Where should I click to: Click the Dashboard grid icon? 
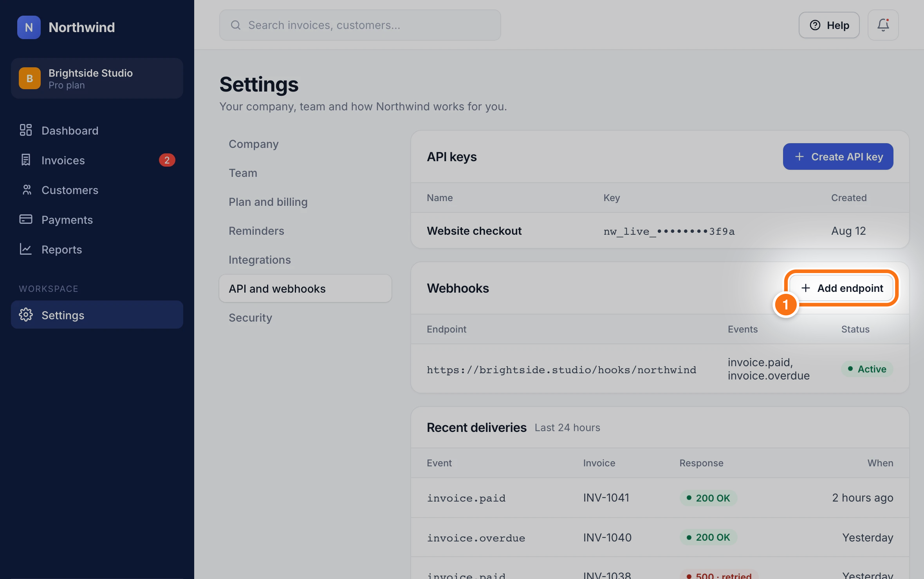tap(26, 130)
